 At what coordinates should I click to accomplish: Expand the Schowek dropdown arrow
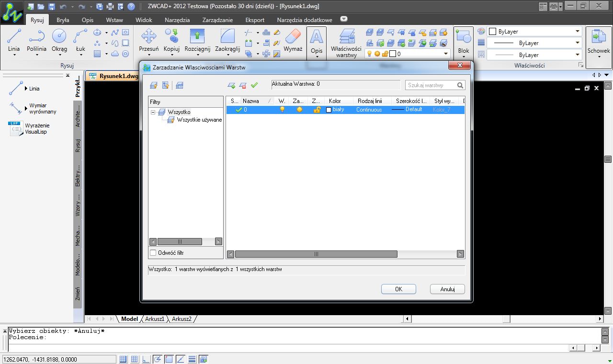599,57
